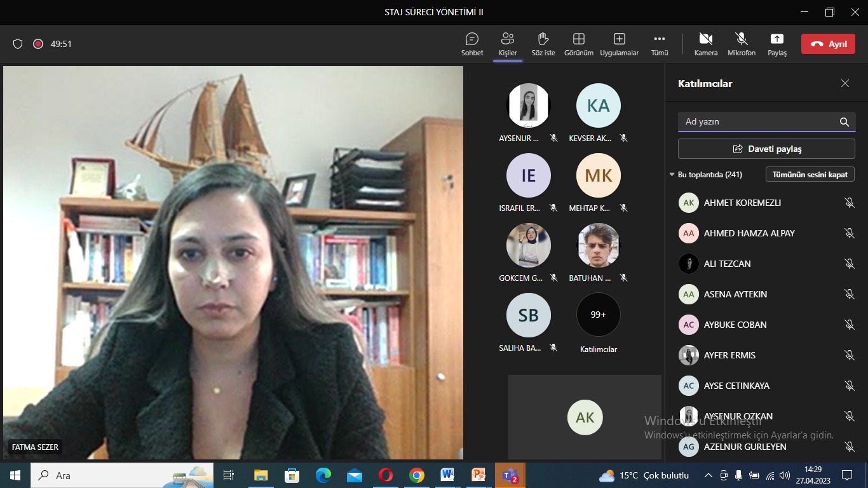Select AHMED HAMZA ALPAY in participant list
The height and width of the screenshot is (488, 868).
click(x=766, y=233)
